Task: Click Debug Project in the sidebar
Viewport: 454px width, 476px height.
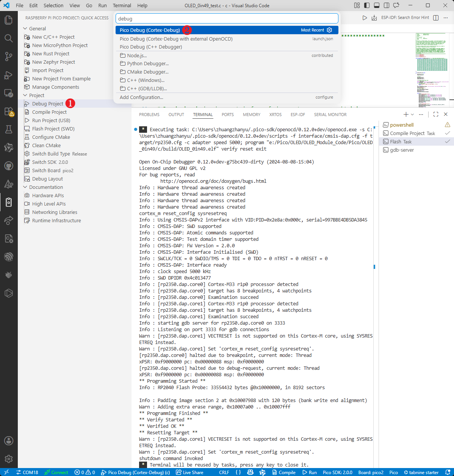Action: click(47, 104)
